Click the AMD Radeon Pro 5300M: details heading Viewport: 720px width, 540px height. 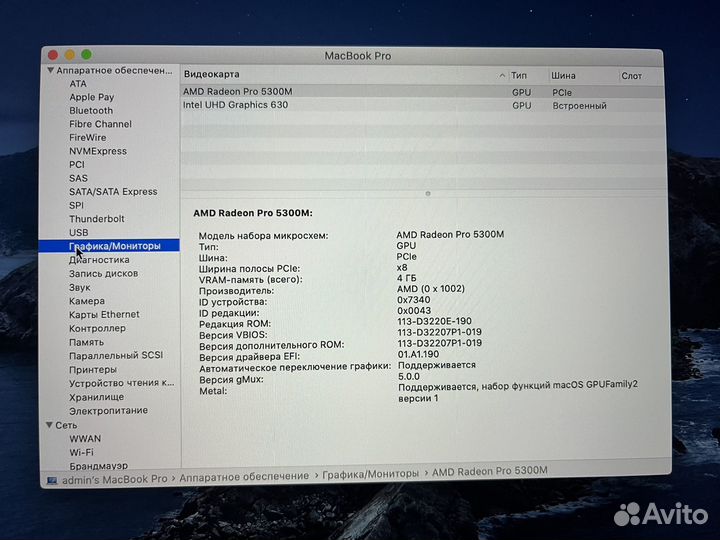[x=253, y=213]
